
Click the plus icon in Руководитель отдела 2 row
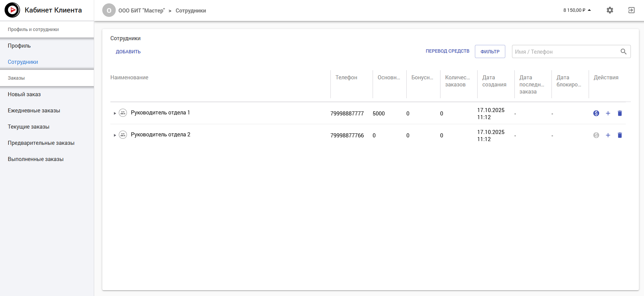pyautogui.click(x=608, y=135)
